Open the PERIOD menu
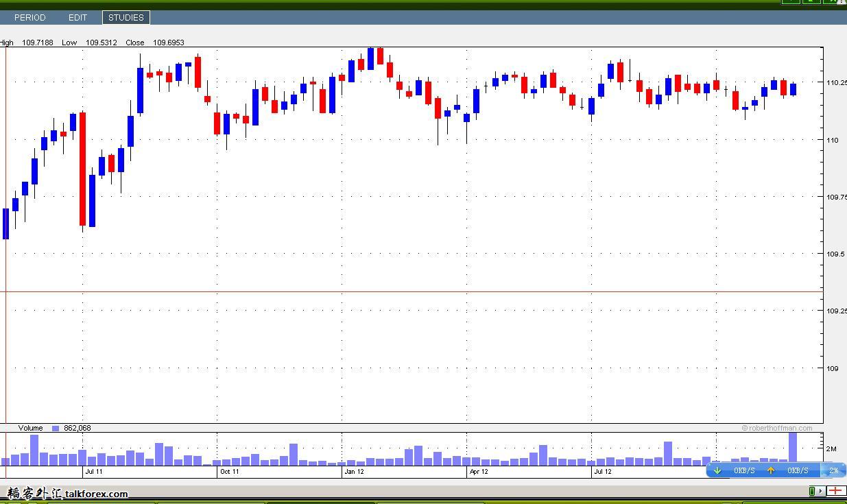 click(29, 17)
